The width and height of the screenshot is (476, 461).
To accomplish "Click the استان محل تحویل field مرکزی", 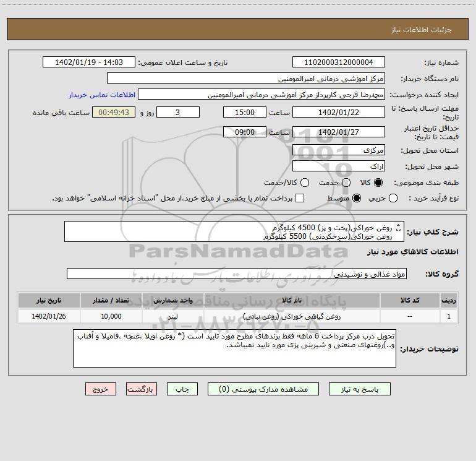I will click(339, 150).
